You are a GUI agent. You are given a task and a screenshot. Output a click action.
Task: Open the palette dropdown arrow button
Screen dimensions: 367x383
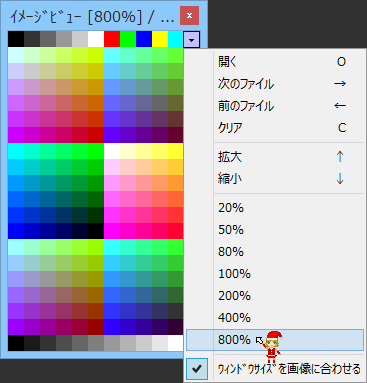click(191, 39)
